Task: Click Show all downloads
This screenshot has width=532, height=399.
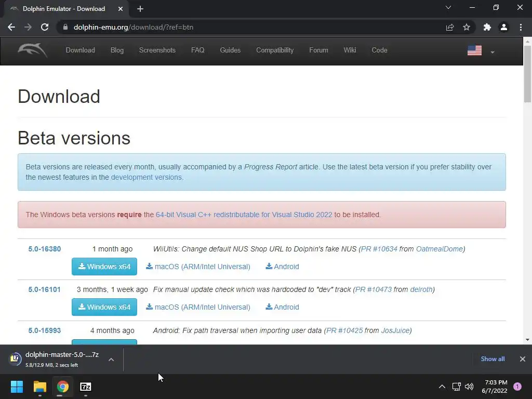Action: 493,359
